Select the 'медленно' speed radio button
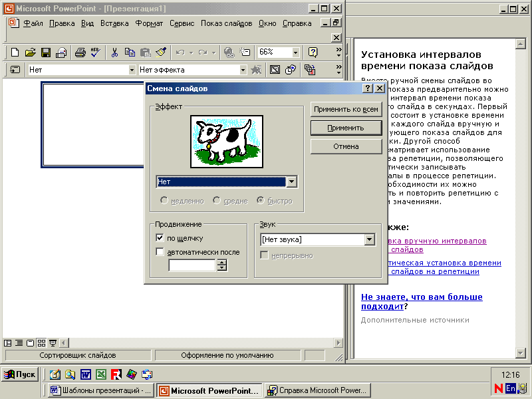This screenshot has height=399, width=532. 164,201
